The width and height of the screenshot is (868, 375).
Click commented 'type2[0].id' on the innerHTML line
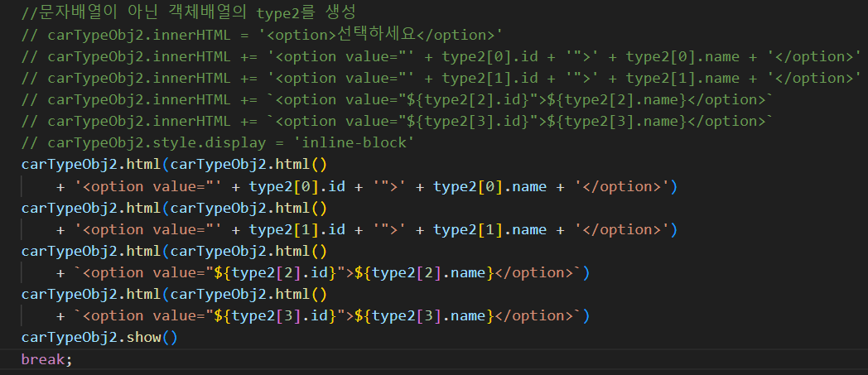tap(490, 56)
